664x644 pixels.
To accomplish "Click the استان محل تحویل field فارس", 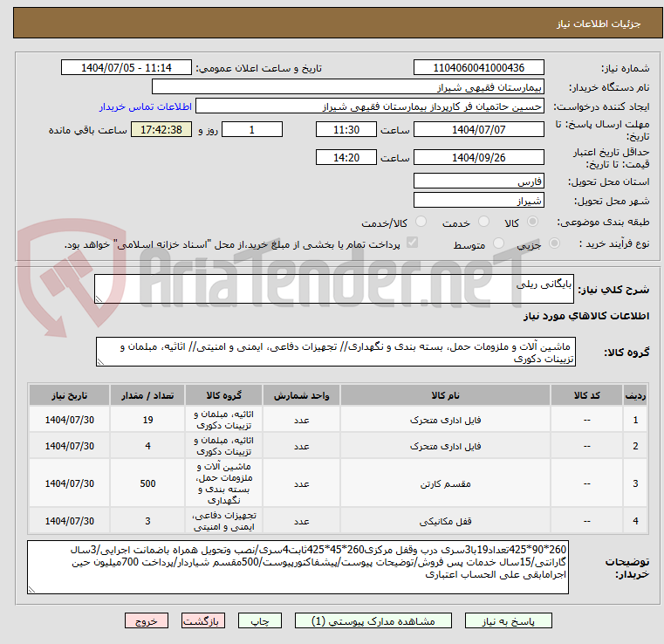I will tap(478, 181).
